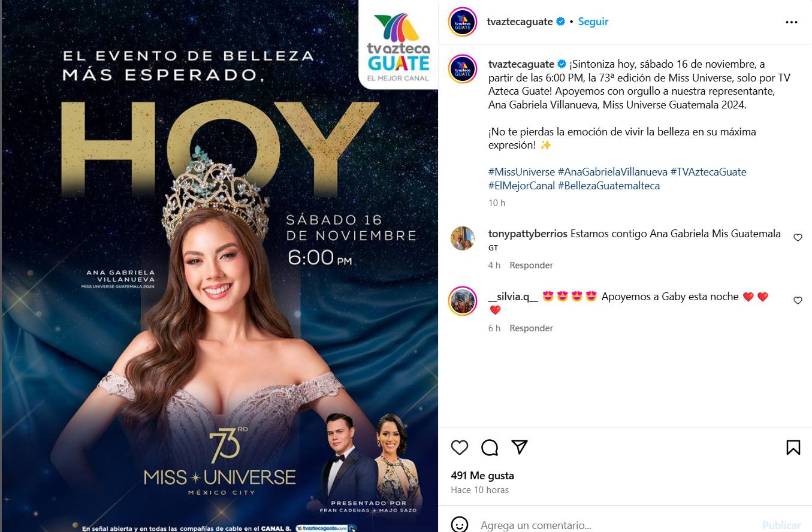Open the #MissUniverse hashtag

[521, 172]
